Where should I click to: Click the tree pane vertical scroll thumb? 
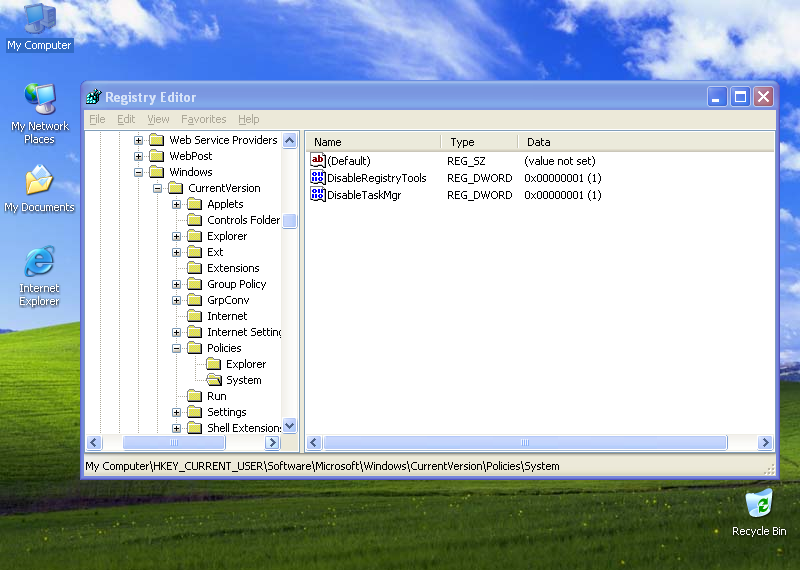point(289,221)
